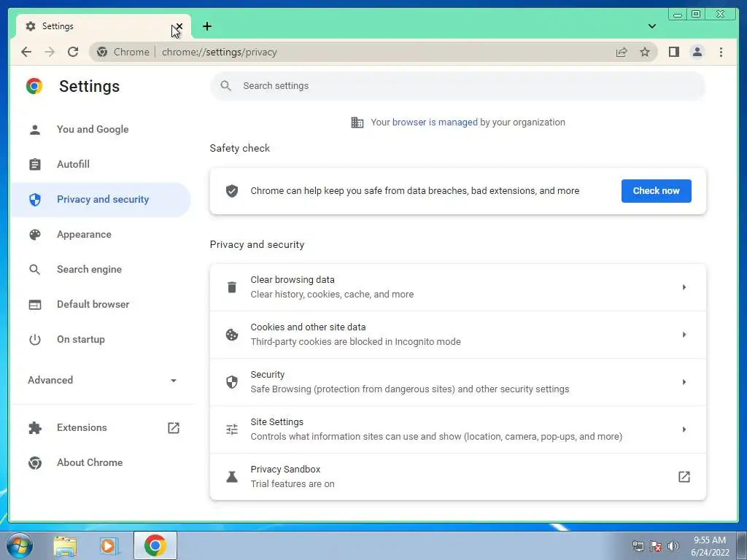The image size is (747, 560).
Task: Bookmark this page with the star icon
Action: point(645,52)
